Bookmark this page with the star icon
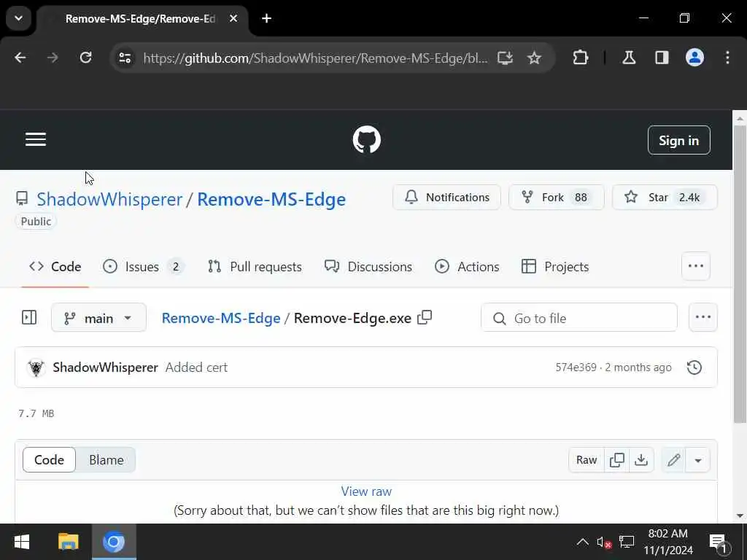Screen dimensions: 747x560 (535, 58)
